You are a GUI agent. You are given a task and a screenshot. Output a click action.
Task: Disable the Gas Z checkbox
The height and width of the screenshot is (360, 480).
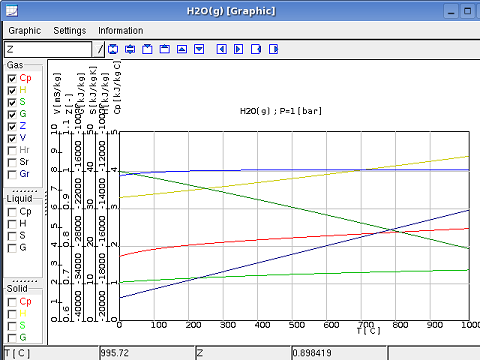[12, 126]
